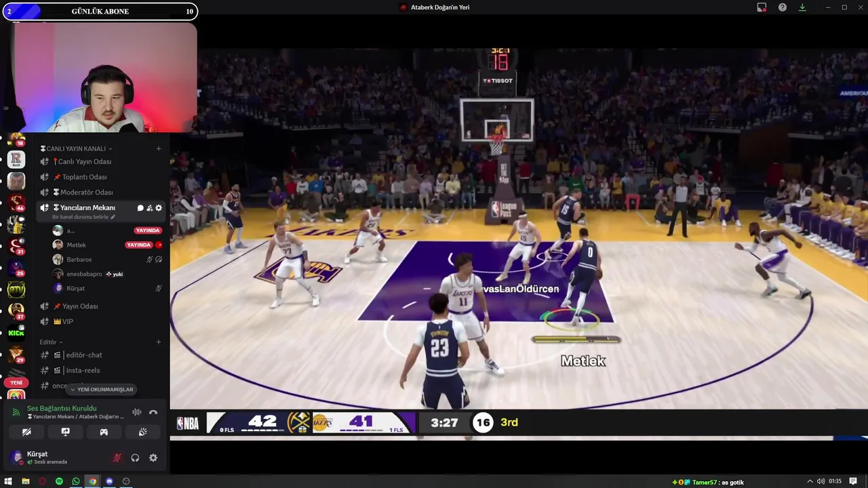Open Windows Start menu
Screen dimensions: 868x488
click(x=8, y=481)
